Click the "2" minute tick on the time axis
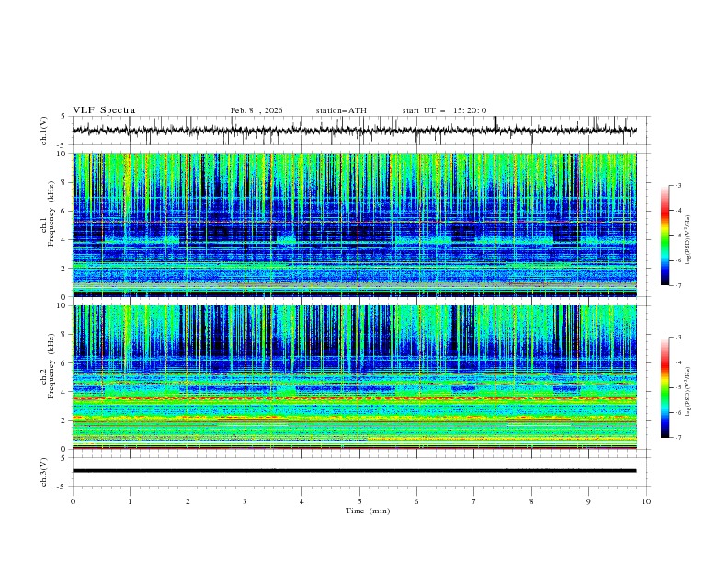The width and height of the screenshot is (728, 563). 188,501
